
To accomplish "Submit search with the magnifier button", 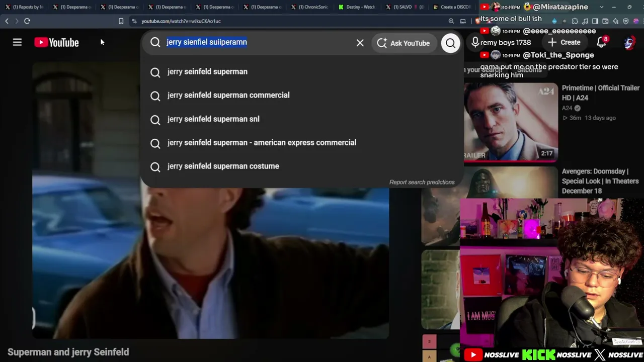I will (x=450, y=43).
